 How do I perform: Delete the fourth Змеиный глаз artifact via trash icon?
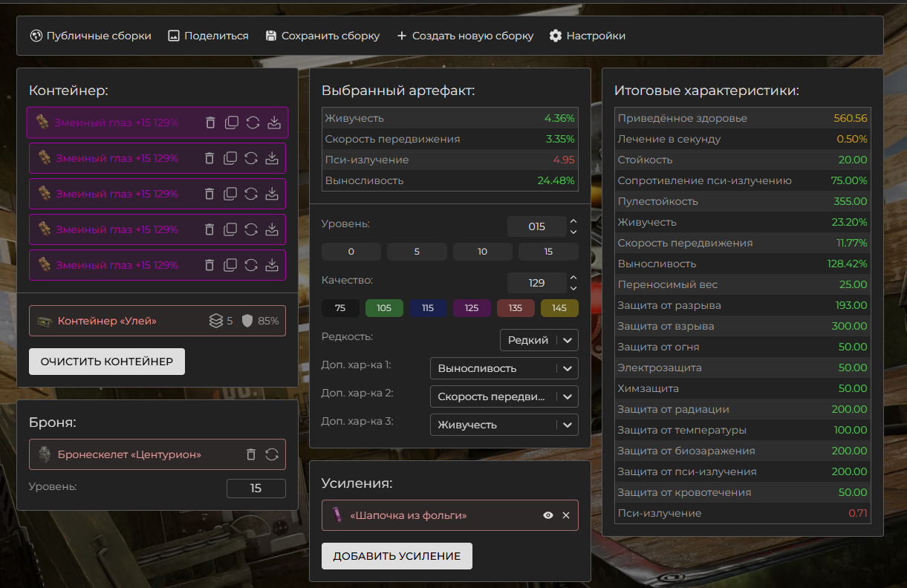click(209, 229)
